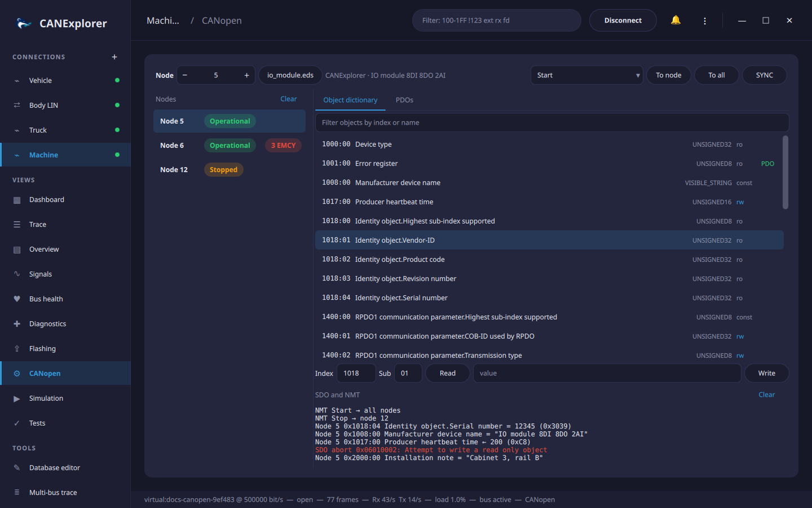Open the Simulation play icon
The height and width of the screenshot is (508, 812).
(x=17, y=398)
